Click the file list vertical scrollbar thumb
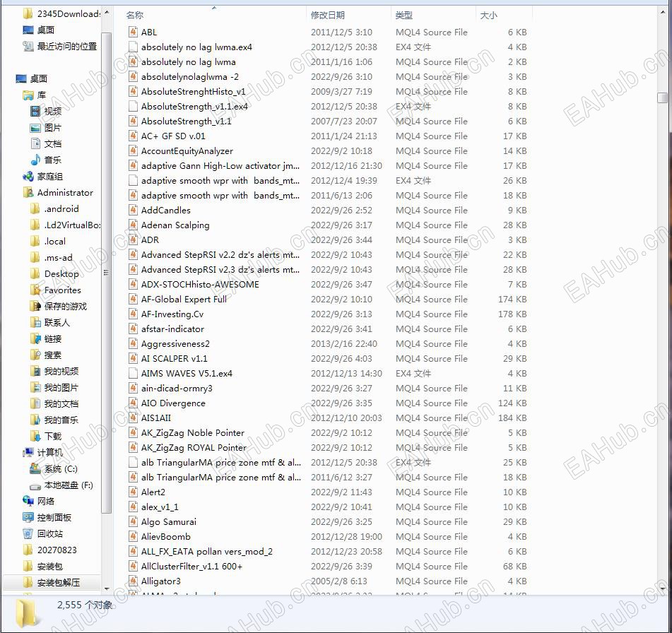 (x=662, y=97)
